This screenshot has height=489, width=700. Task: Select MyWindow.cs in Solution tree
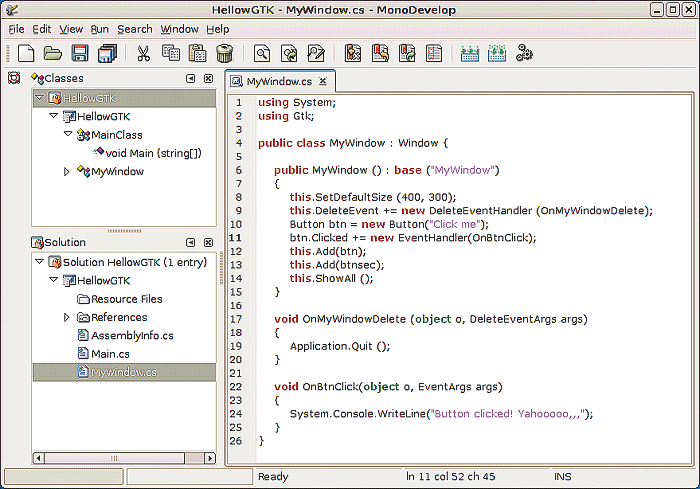(x=124, y=372)
